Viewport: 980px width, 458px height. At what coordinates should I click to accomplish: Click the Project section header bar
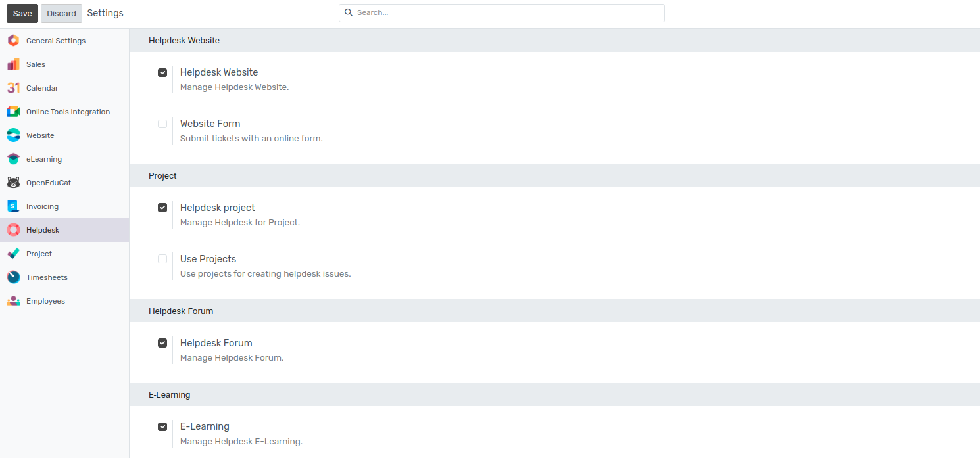click(554, 175)
